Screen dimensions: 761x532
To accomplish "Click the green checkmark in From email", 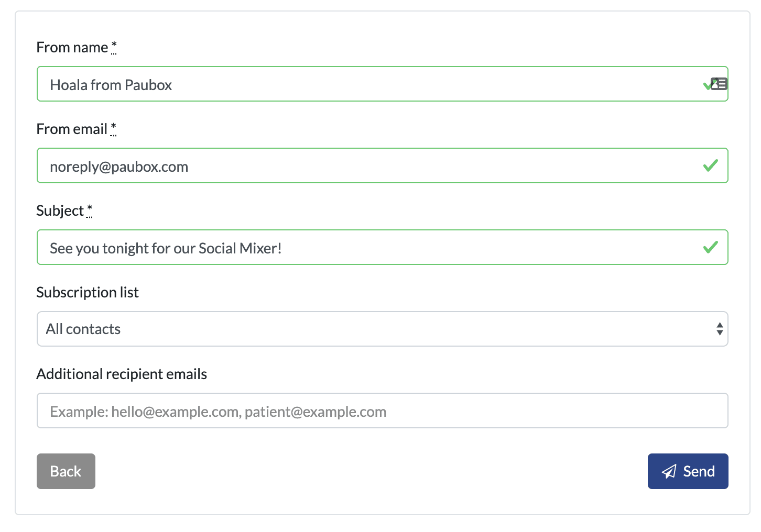I will click(710, 166).
